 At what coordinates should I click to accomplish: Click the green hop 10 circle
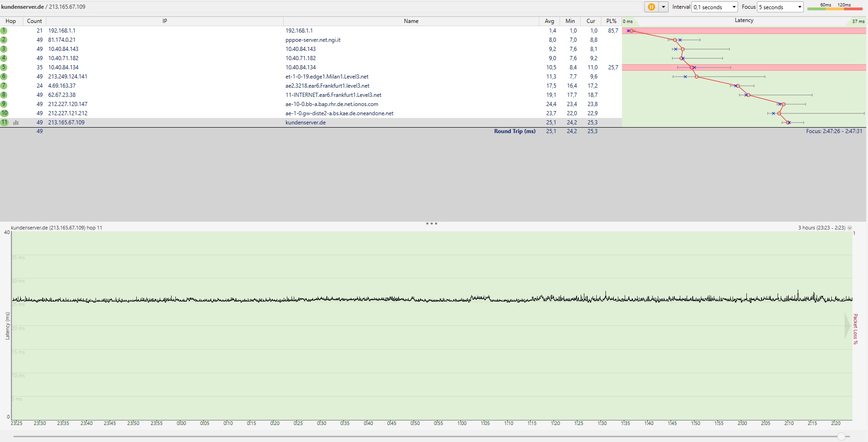[x=4, y=113]
